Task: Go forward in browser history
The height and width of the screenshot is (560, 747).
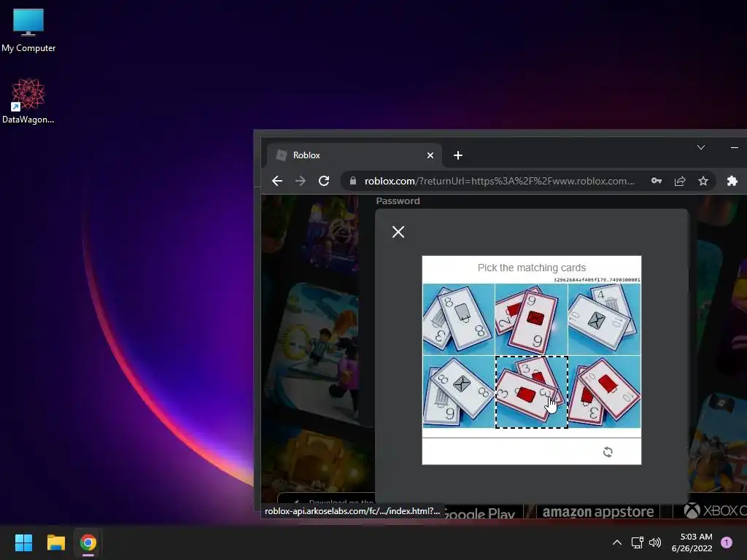Action: pos(300,181)
